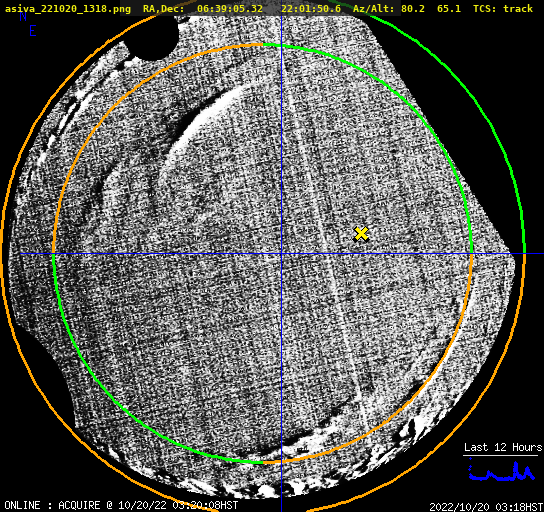The image size is (544, 512).
Task: Click the yellow X telescope pointing marker
Action: pos(361,234)
